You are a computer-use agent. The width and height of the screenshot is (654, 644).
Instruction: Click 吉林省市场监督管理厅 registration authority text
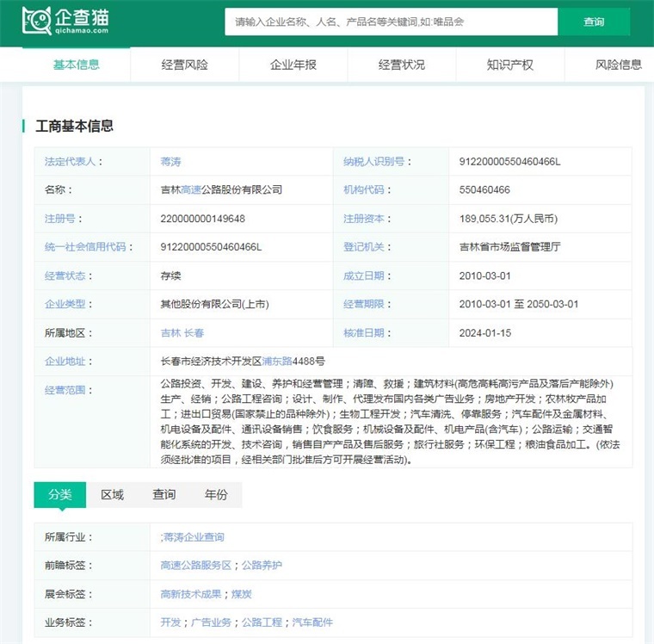click(509, 247)
